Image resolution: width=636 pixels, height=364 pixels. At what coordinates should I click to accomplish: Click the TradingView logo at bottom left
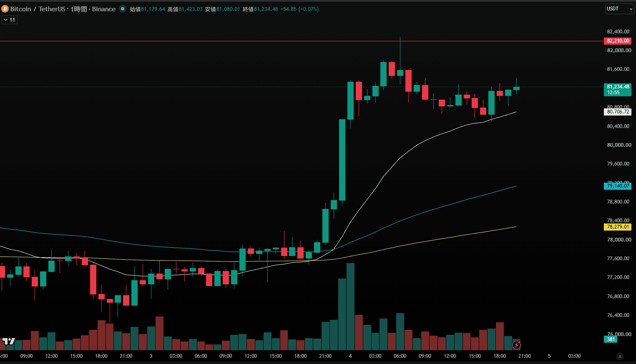click(8, 341)
